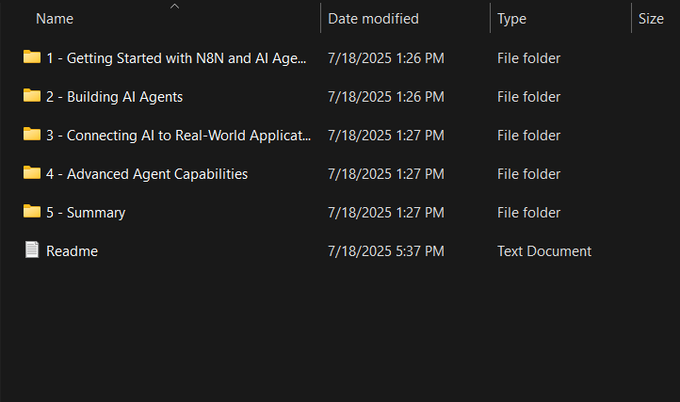Select the Readme file name
This screenshot has height=402, width=680.
coord(72,251)
